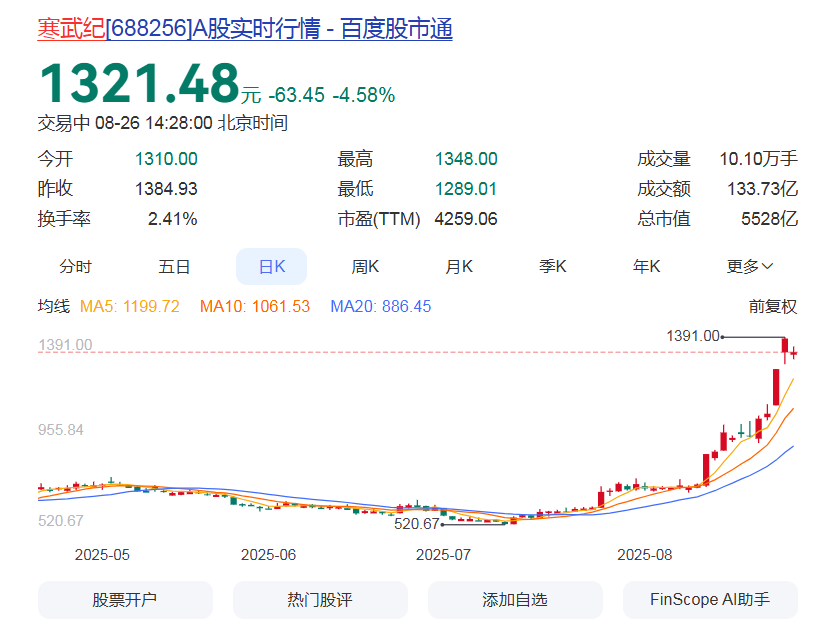This screenshot has height=633, width=840.
Task: Open the 寒武纪[688256]A股实时行情 title link
Action: pos(245,28)
